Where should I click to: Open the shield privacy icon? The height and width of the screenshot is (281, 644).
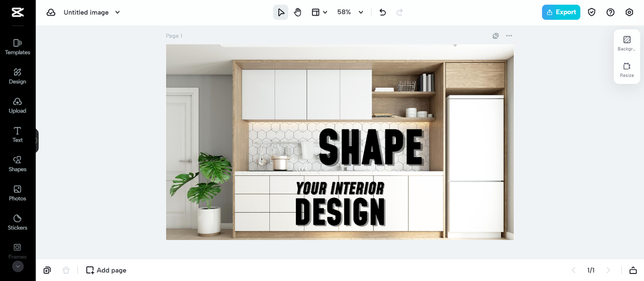592,12
